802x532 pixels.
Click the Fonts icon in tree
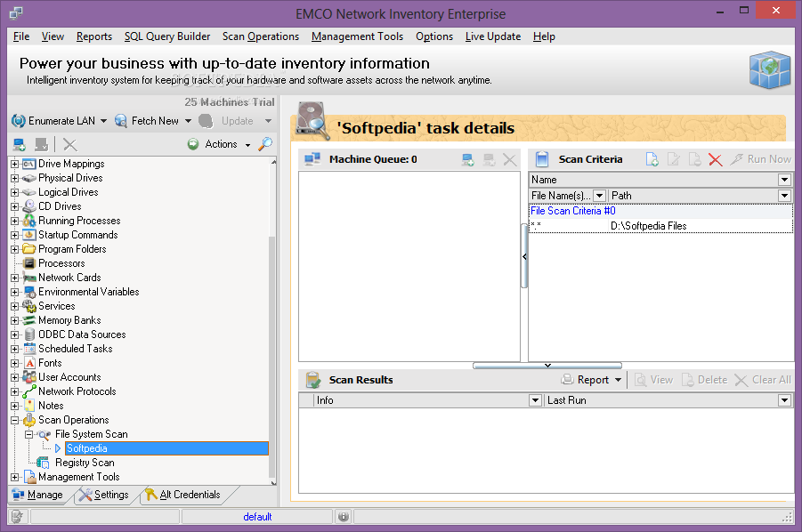click(29, 363)
